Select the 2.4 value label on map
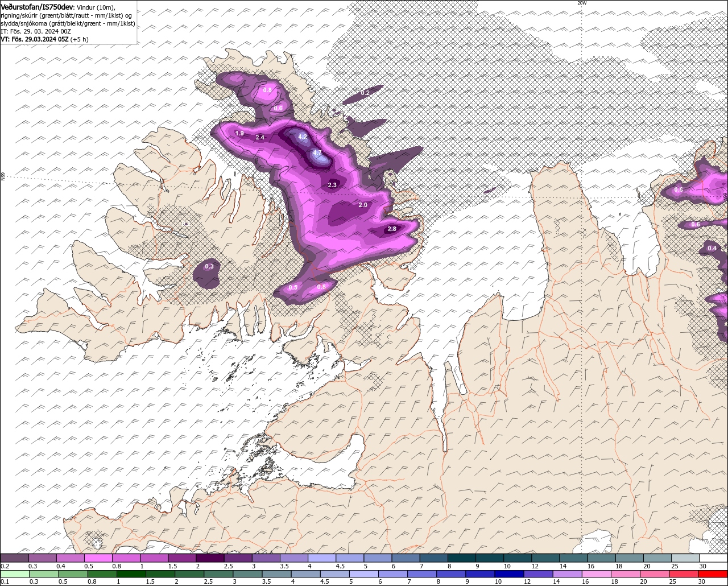Screen dimensions: 728x586 (260, 138)
